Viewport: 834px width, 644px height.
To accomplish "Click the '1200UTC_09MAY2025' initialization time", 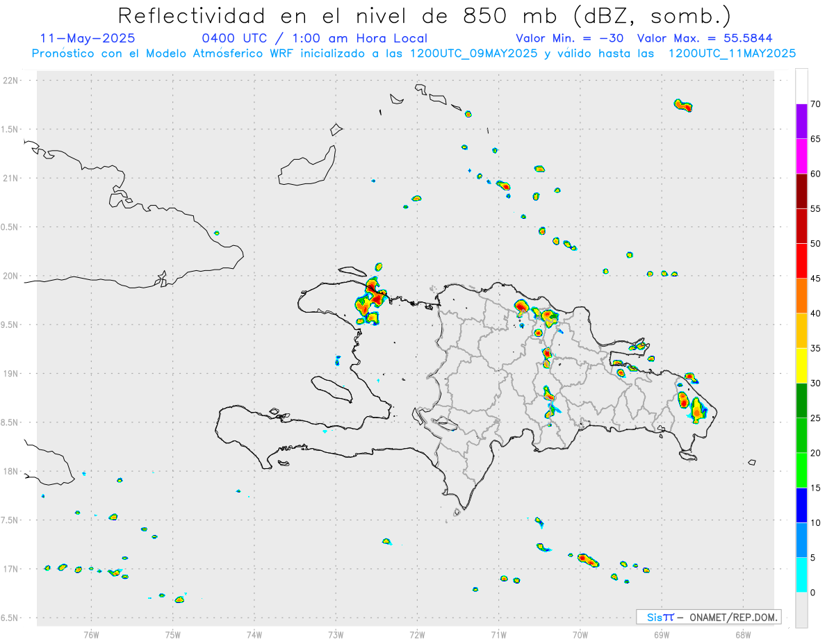I will click(473, 53).
